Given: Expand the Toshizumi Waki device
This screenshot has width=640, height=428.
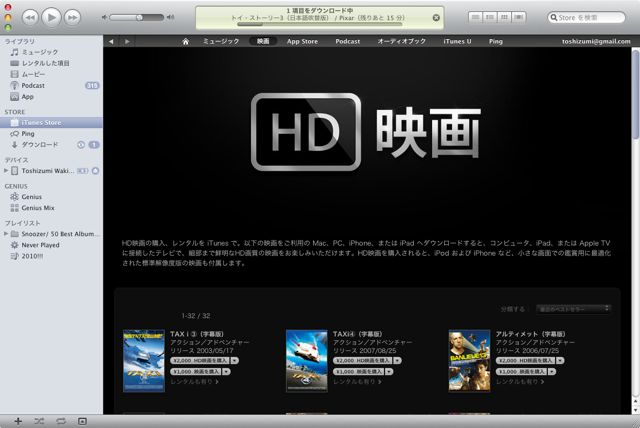Looking at the screenshot, I should [6, 171].
